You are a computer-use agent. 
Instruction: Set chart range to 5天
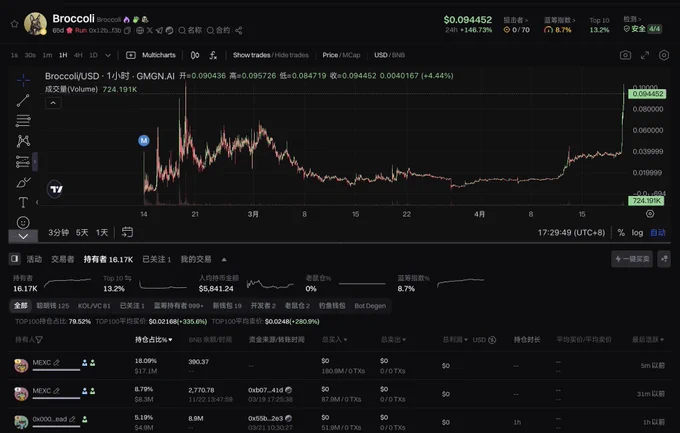point(82,233)
